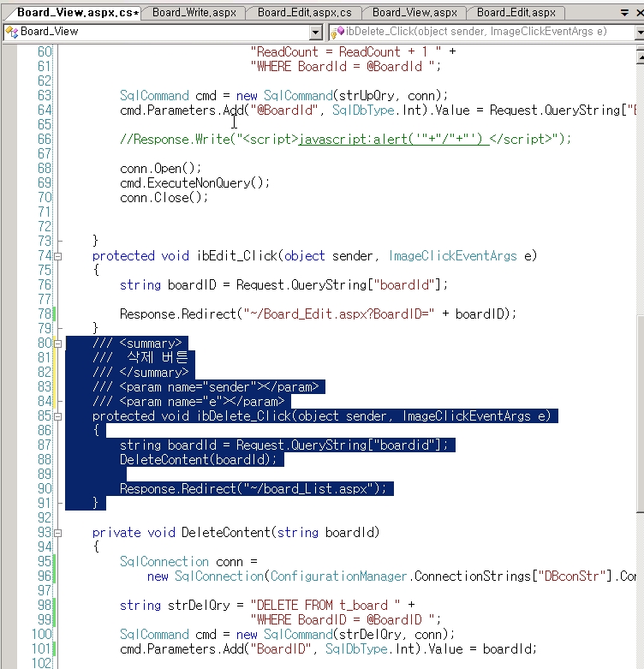Switch to the Board_View.aspx tab
644x669 pixels.
pos(414,13)
